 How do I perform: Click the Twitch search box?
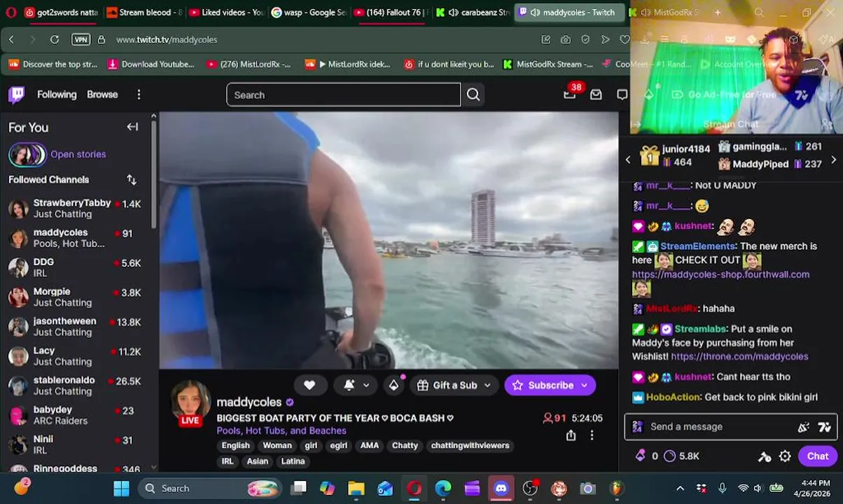[x=343, y=94]
